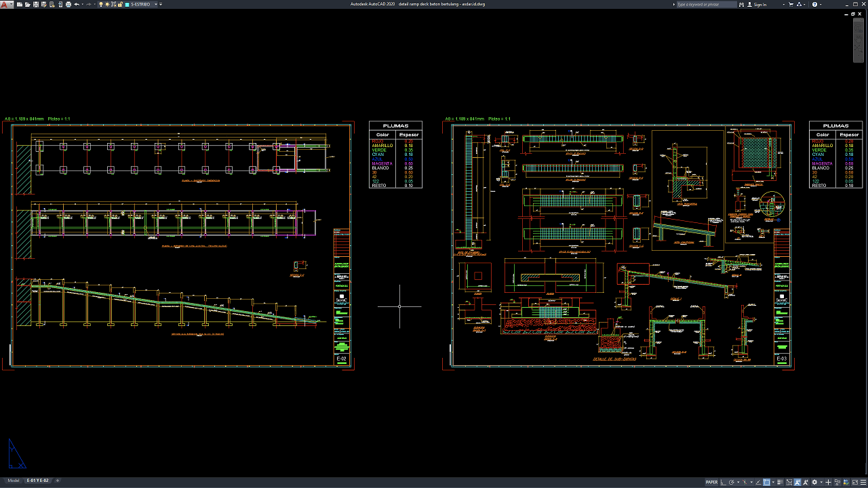Toggle the PAPER/MODEL space button
Image resolution: width=868 pixels, height=488 pixels.
point(711,483)
